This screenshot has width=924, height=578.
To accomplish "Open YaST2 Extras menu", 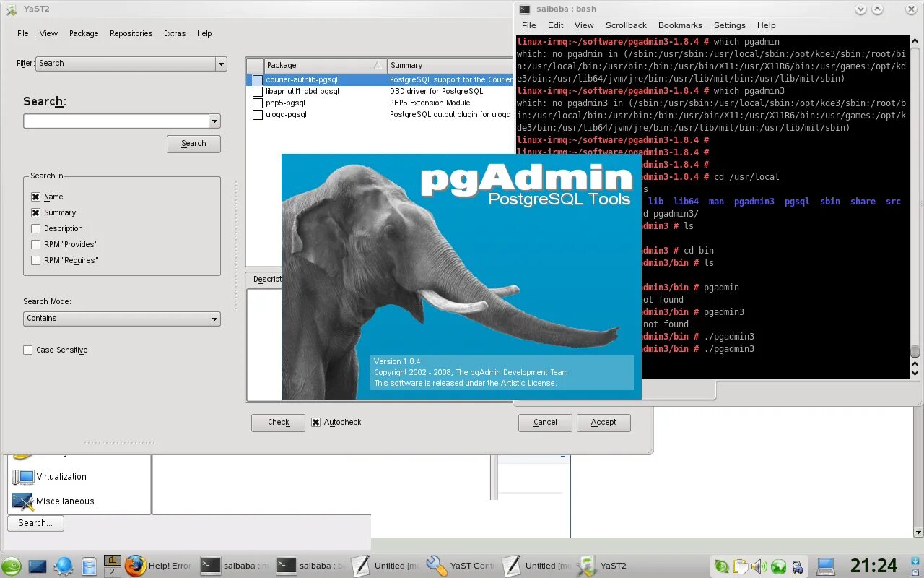I will click(175, 33).
